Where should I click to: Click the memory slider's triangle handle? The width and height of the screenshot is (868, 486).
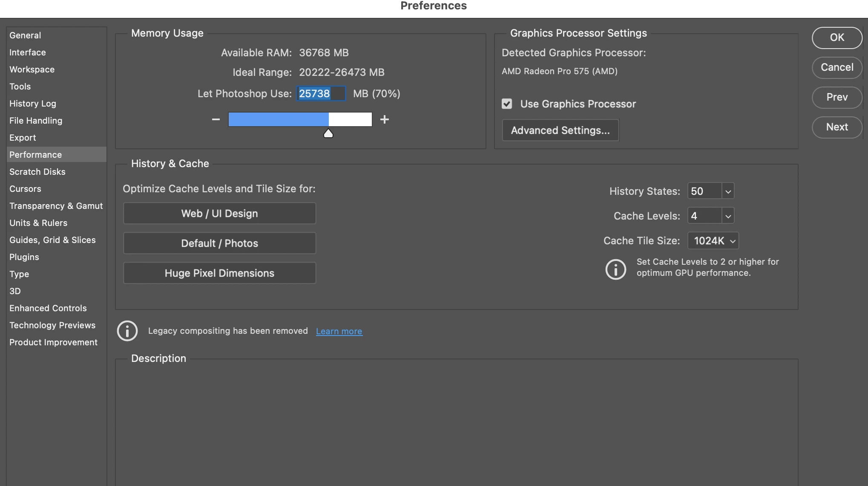(328, 134)
